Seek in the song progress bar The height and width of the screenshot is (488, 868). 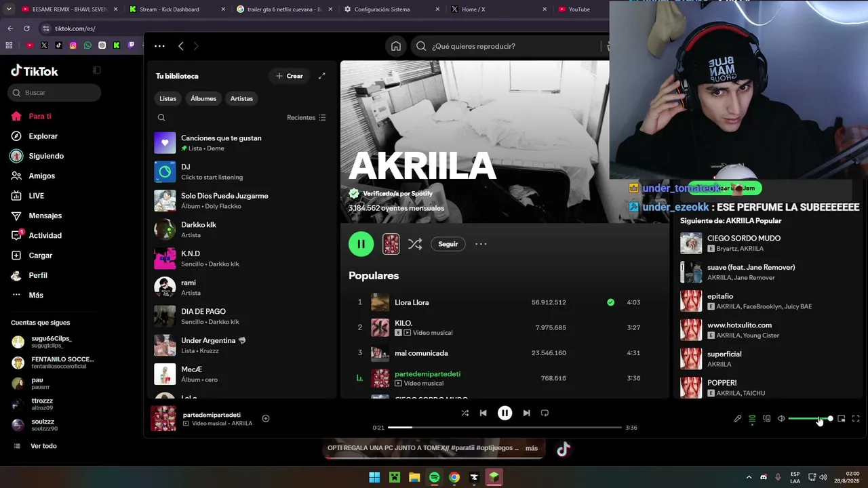[x=505, y=428]
